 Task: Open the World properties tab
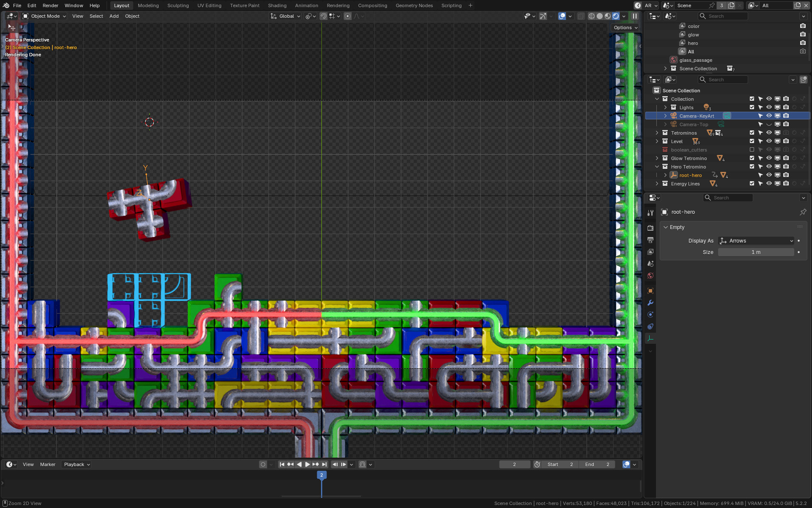pos(650,276)
